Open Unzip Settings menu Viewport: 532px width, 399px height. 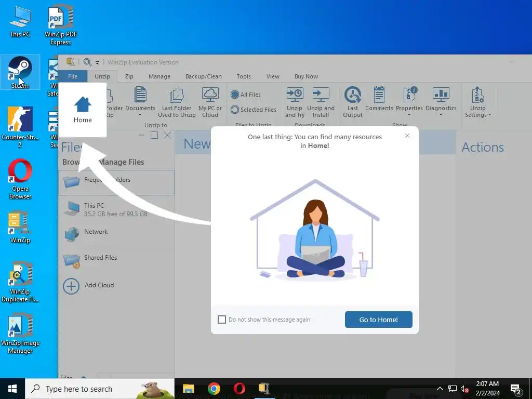pyautogui.click(x=478, y=102)
